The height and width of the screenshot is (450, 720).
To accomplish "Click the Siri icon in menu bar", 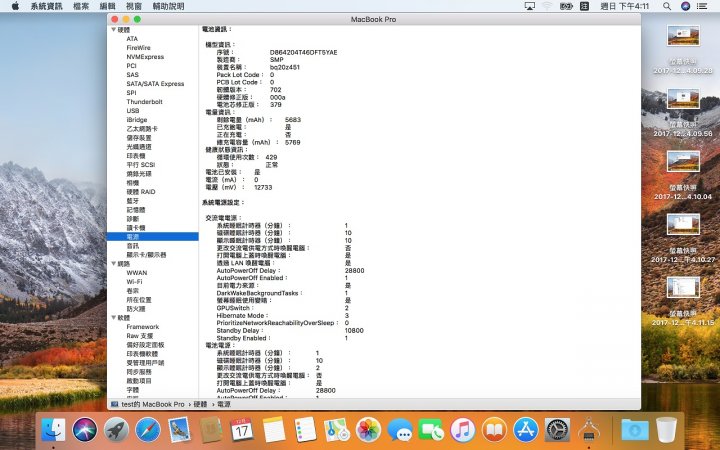I will click(x=685, y=6).
